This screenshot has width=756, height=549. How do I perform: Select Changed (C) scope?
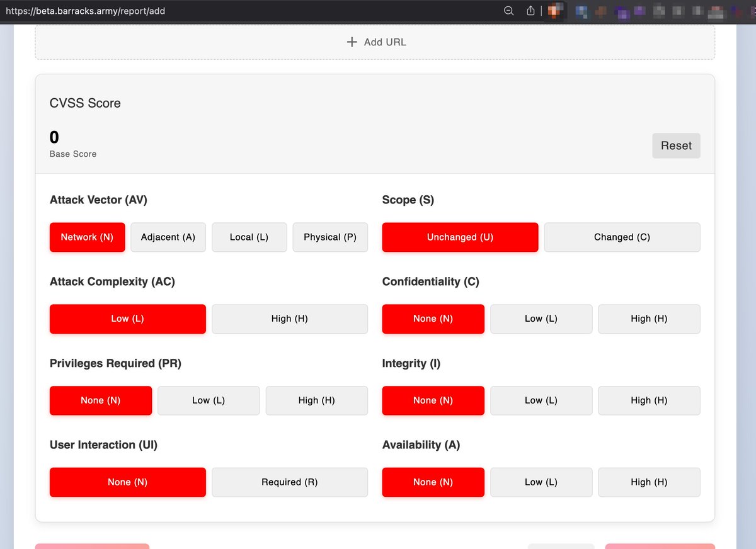click(622, 237)
